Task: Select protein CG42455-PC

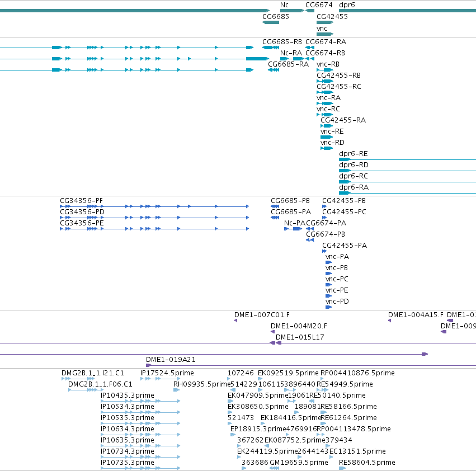Action: (344, 211)
